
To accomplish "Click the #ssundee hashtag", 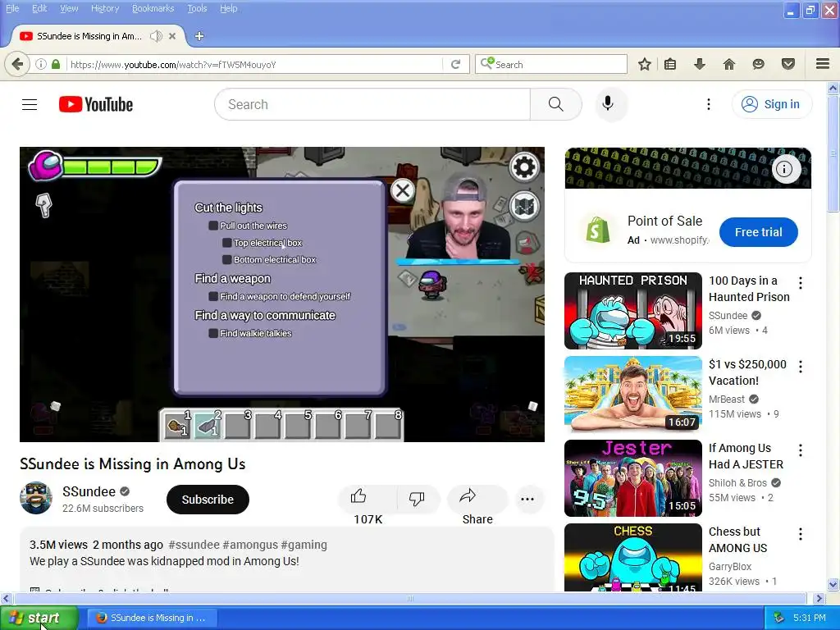I will point(194,545).
